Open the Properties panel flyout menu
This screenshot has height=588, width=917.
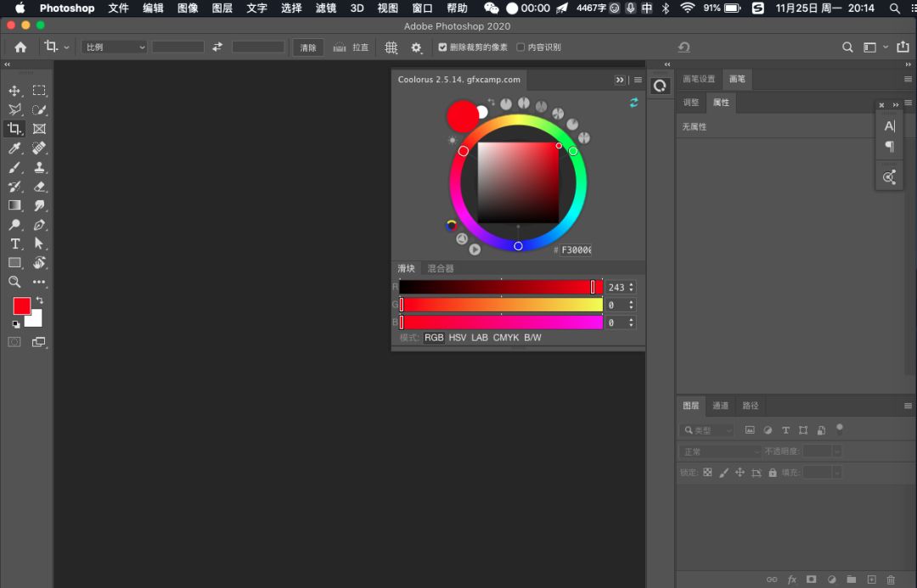pos(909,103)
